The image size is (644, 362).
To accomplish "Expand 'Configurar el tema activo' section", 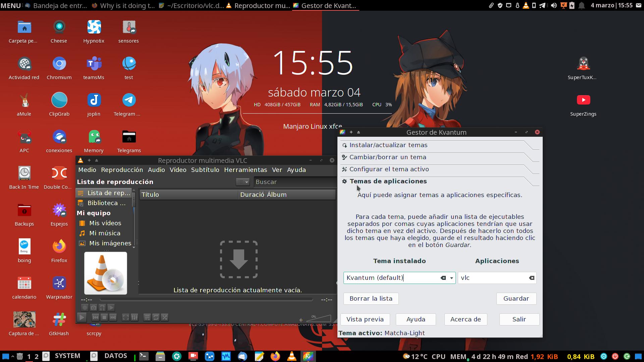I will pyautogui.click(x=439, y=169).
